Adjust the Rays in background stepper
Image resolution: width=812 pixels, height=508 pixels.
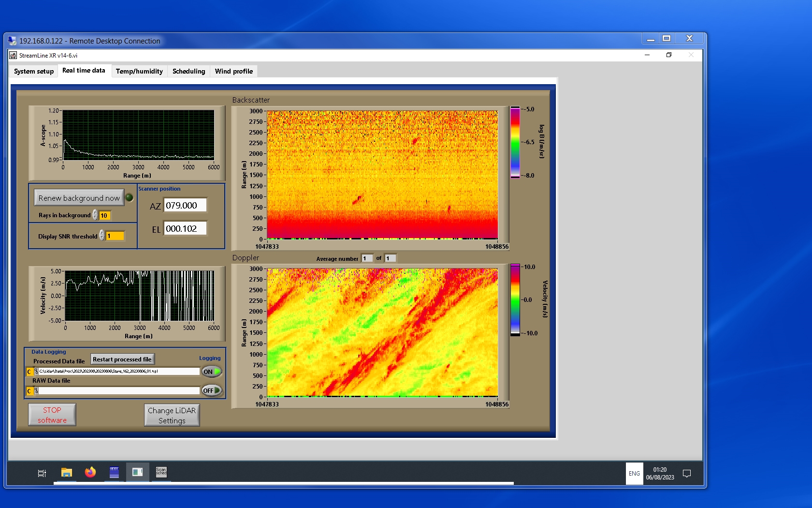tap(95, 215)
